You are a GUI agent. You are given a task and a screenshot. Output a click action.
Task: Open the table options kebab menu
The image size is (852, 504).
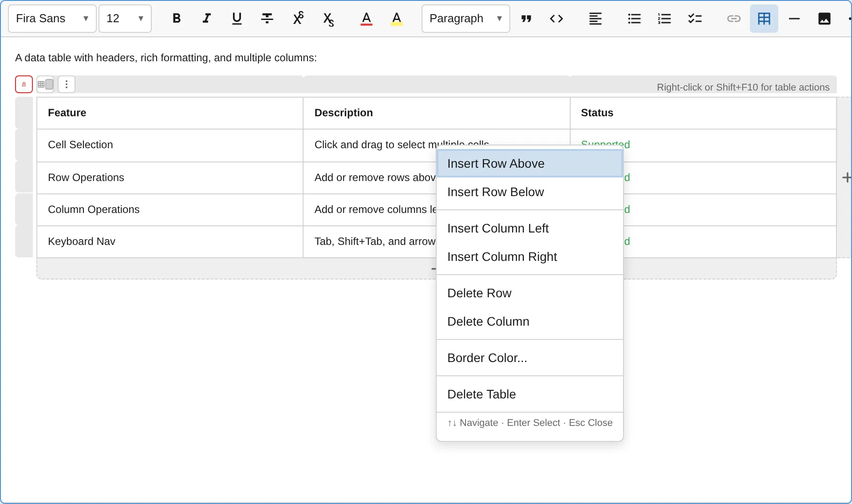(67, 84)
